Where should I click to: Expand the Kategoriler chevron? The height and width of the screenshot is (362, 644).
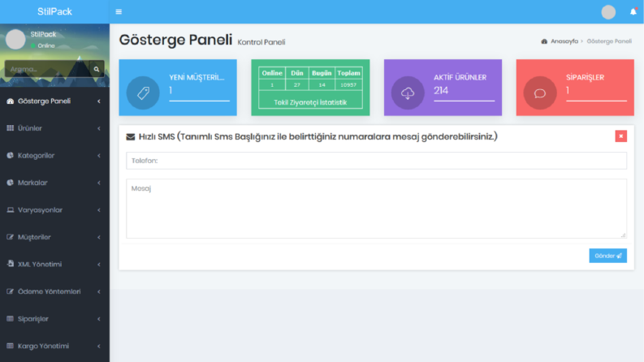99,156
